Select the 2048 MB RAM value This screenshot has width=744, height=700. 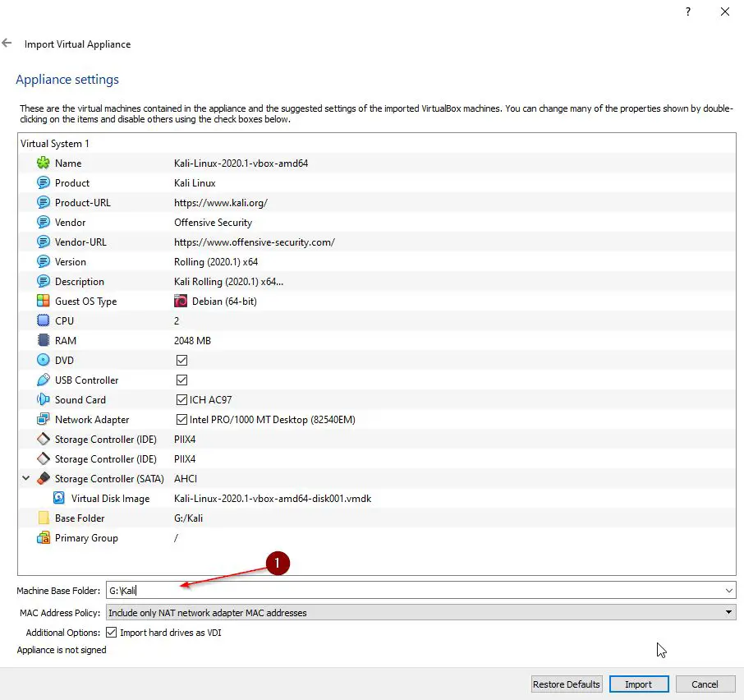(x=192, y=341)
